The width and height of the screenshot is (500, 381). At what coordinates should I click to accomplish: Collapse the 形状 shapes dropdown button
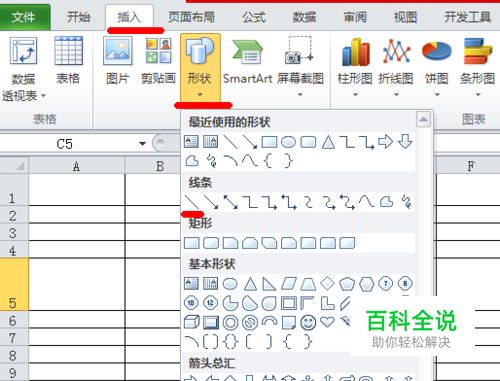pyautogui.click(x=200, y=68)
